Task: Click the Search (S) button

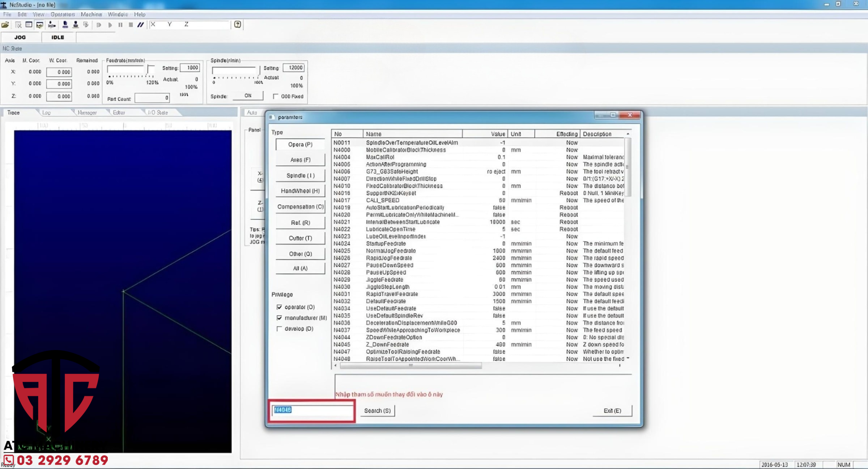Action: coord(377,410)
